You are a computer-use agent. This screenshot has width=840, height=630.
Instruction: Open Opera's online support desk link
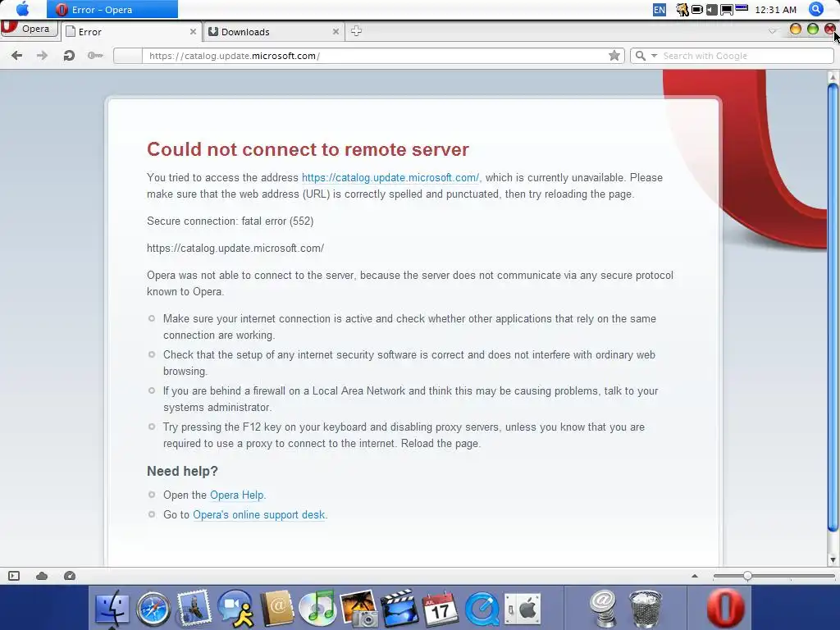click(x=258, y=515)
